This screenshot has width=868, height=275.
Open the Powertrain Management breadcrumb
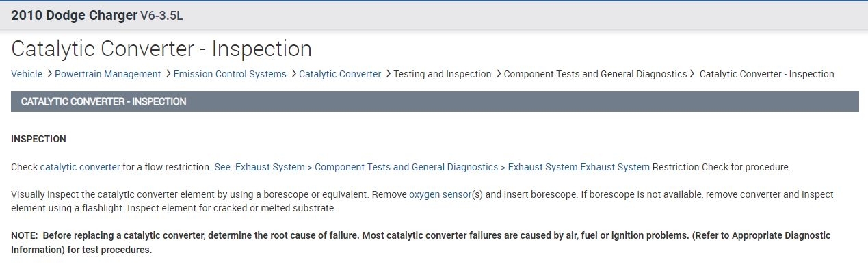(107, 74)
